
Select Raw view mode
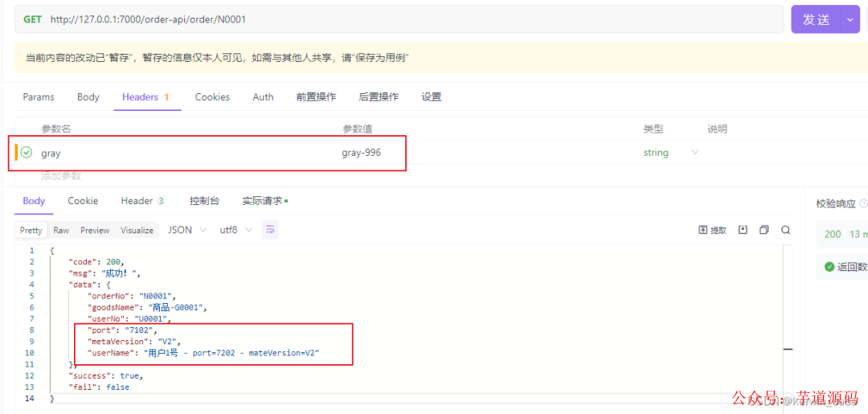[61, 230]
